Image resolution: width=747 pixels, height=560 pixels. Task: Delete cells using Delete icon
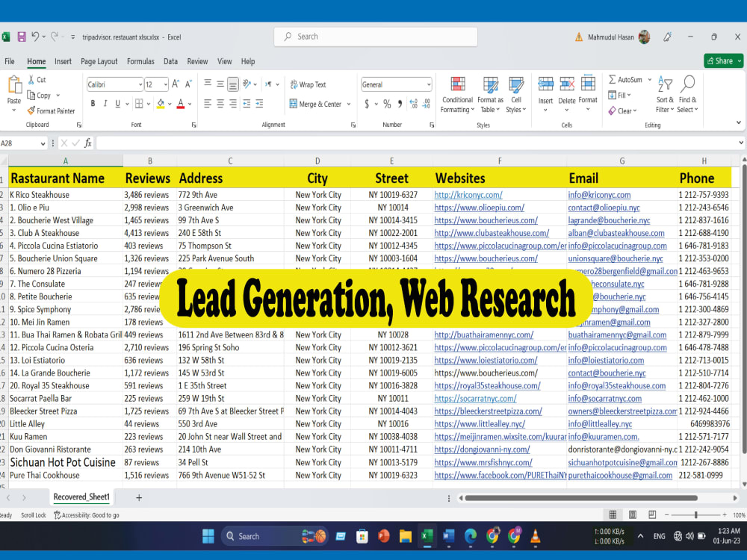[x=567, y=85]
